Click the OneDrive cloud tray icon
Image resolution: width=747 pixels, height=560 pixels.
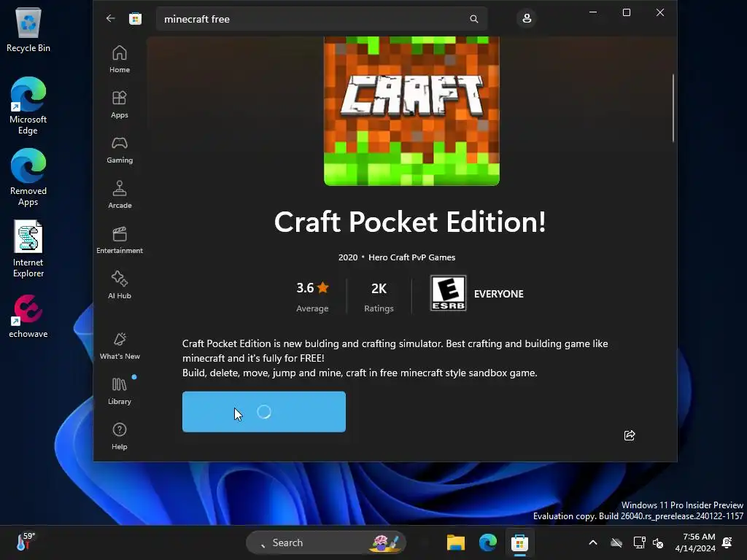pos(616,542)
